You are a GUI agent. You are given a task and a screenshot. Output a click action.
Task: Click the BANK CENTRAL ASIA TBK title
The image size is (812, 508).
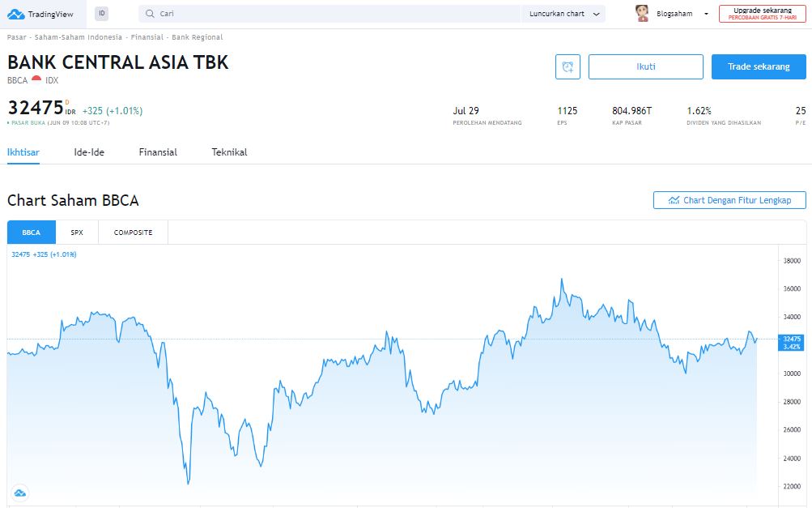(x=118, y=62)
